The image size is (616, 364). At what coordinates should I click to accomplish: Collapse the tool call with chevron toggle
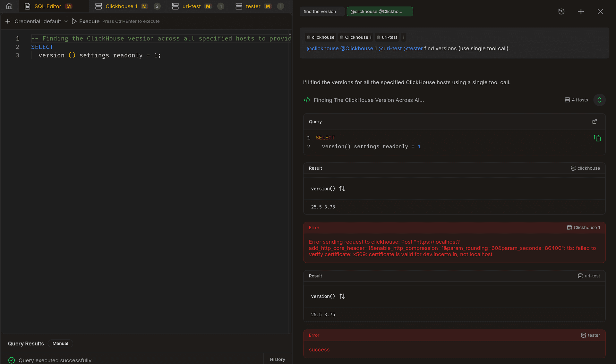[x=599, y=100]
